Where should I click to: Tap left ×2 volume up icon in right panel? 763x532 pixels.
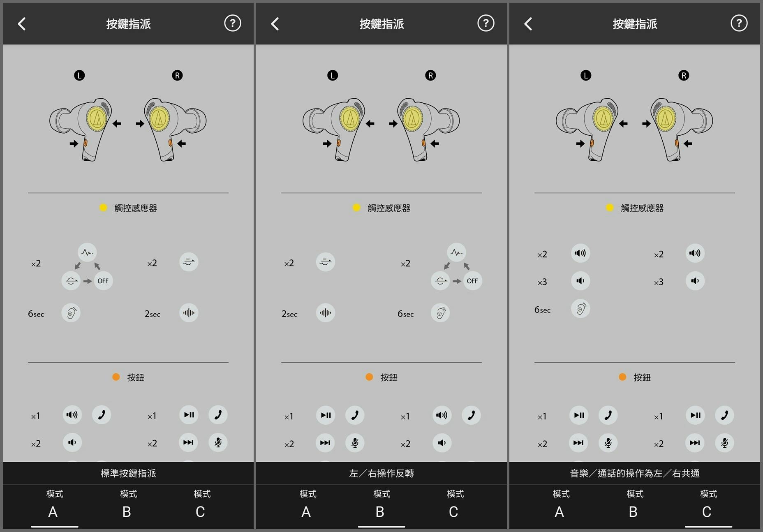(x=580, y=253)
